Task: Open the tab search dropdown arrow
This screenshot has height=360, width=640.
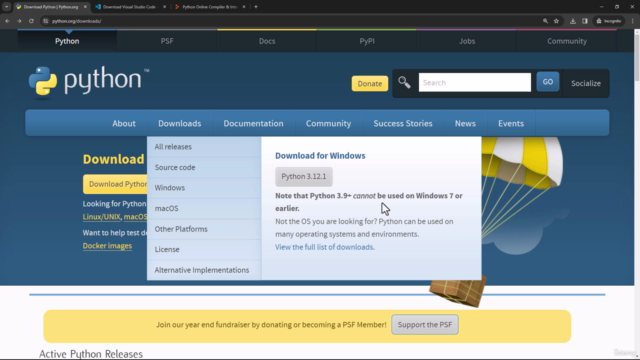Action: pyautogui.click(x=7, y=7)
